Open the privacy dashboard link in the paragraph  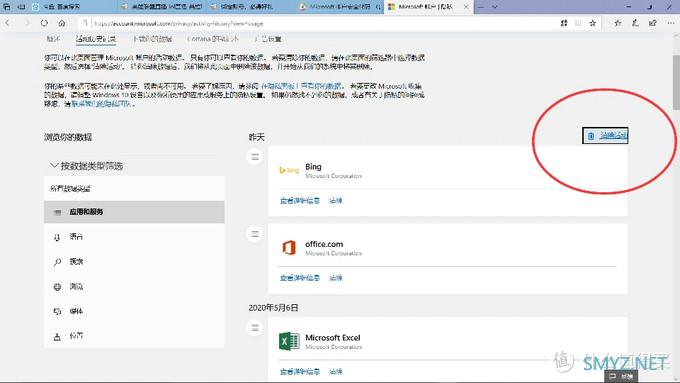coord(301,86)
